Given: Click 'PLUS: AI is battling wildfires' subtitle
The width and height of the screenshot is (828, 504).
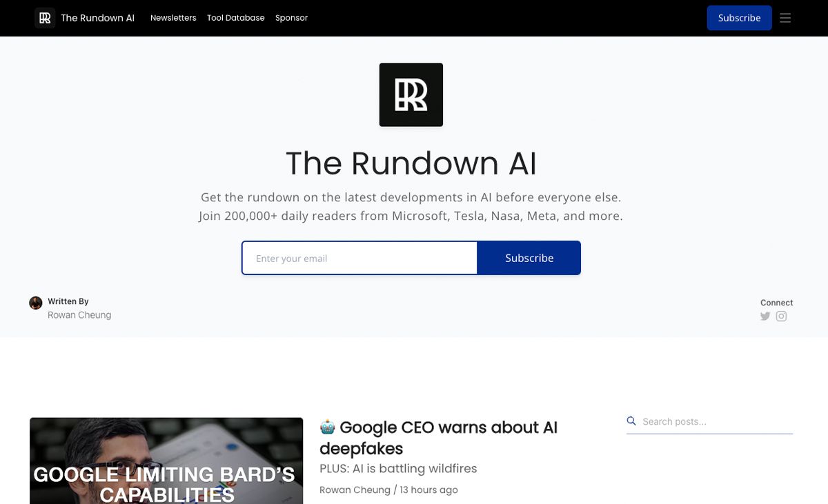Looking at the screenshot, I should click(398, 469).
